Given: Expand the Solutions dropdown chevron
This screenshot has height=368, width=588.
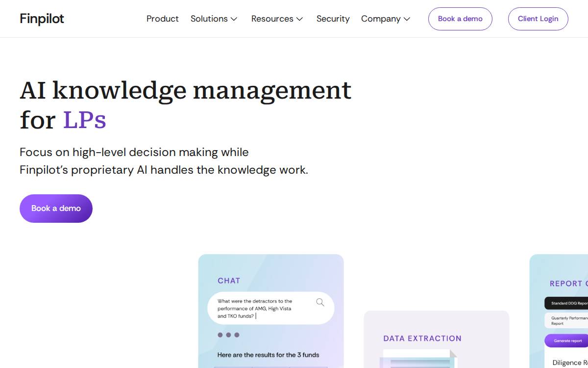Looking at the screenshot, I should click(x=234, y=19).
